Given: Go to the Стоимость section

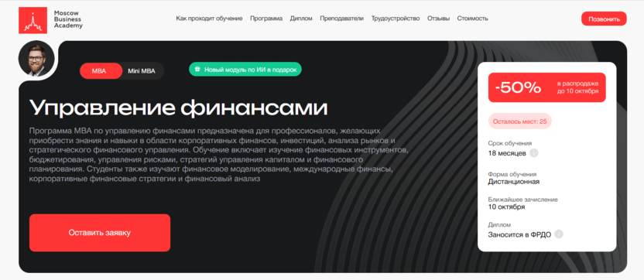Looking at the screenshot, I should tap(472, 19).
